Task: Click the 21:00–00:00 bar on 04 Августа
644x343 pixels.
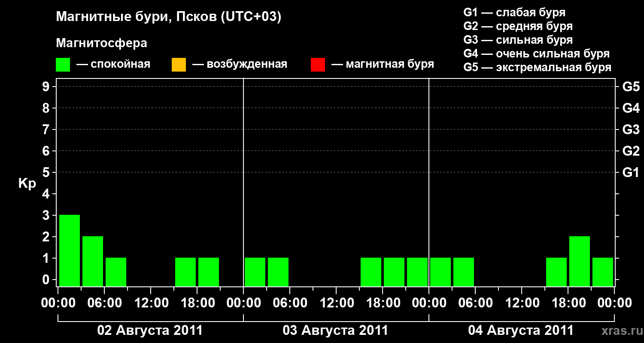Action: point(603,272)
